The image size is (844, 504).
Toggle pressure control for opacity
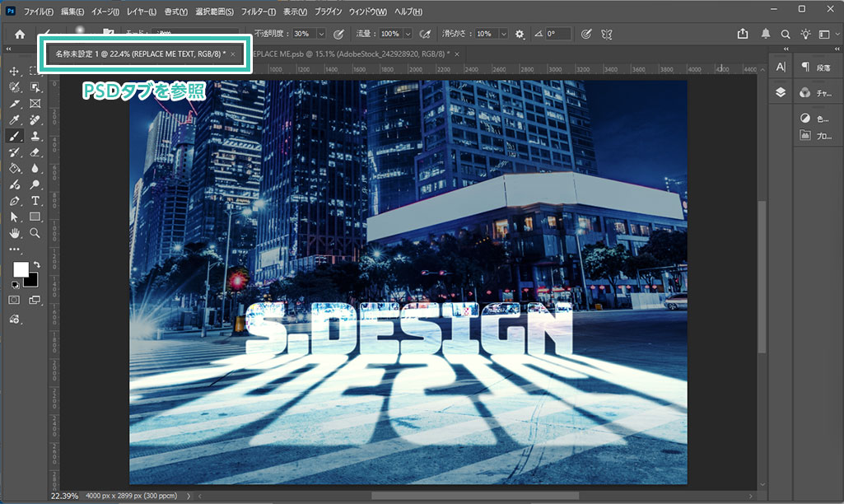tap(338, 34)
